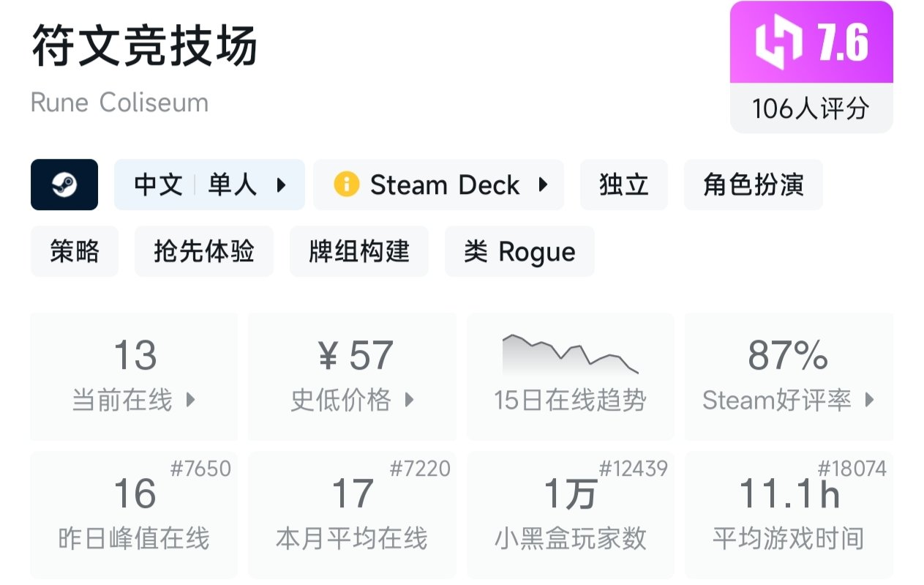Open the 抢先体验 early access tag
The height and width of the screenshot is (585, 924).
203,251
